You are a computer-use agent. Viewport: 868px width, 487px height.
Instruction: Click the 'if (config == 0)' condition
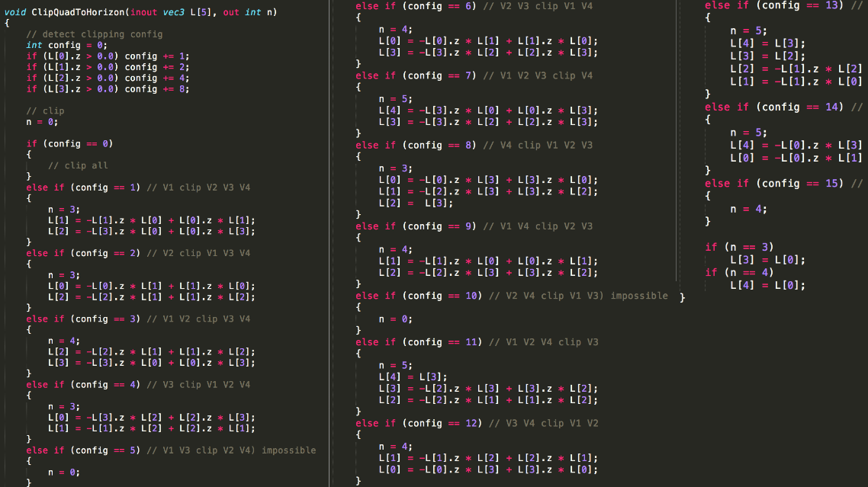click(x=69, y=144)
